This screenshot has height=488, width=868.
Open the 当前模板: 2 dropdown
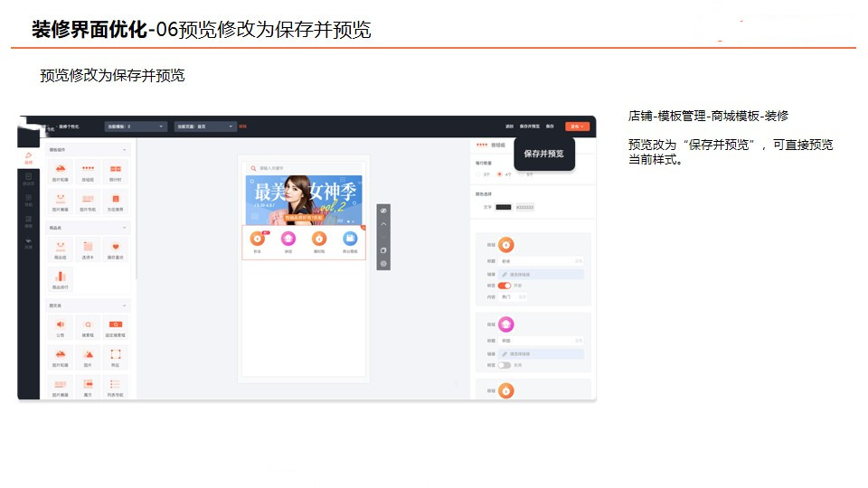(x=137, y=127)
